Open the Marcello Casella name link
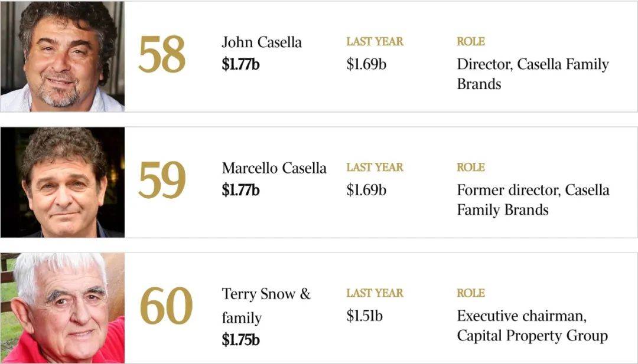This screenshot has width=638, height=364. [x=274, y=168]
